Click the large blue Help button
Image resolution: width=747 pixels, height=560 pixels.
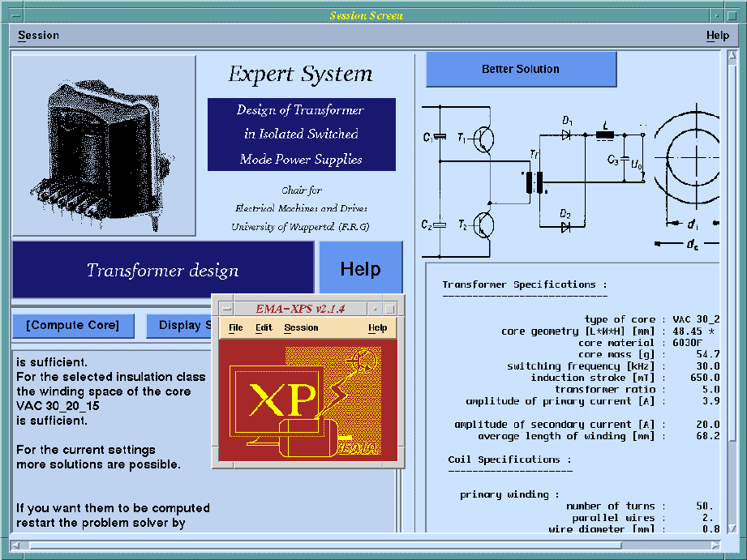coord(360,269)
